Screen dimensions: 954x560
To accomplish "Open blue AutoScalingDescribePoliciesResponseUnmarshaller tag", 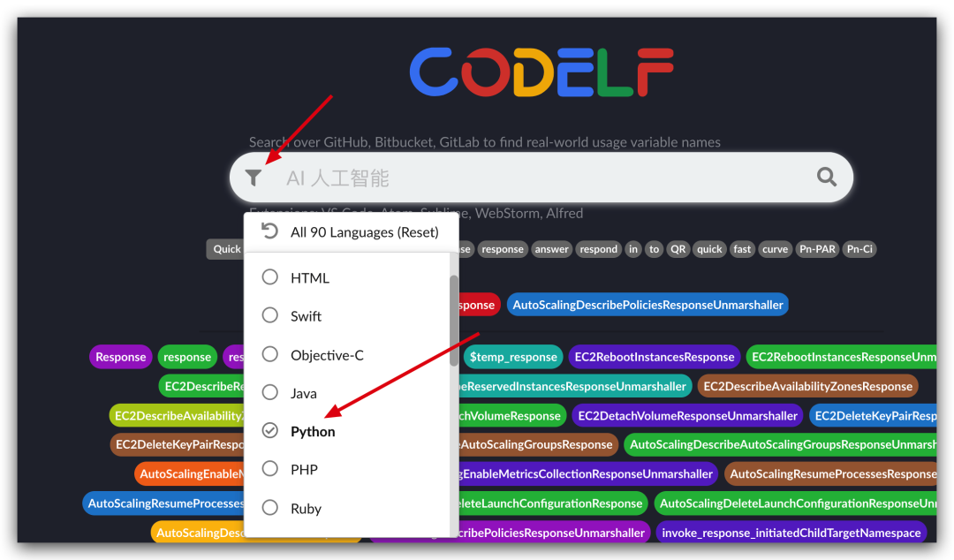I will 647,305.
